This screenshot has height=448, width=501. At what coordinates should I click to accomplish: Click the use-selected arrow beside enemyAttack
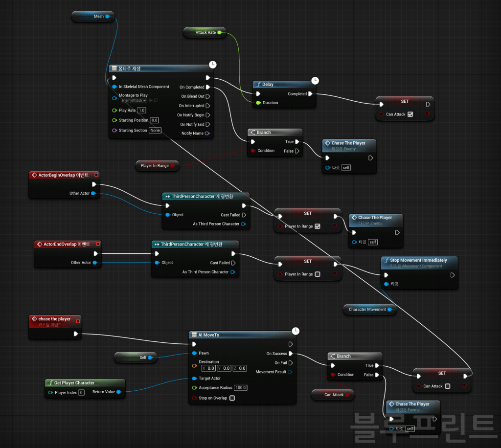[151, 100]
